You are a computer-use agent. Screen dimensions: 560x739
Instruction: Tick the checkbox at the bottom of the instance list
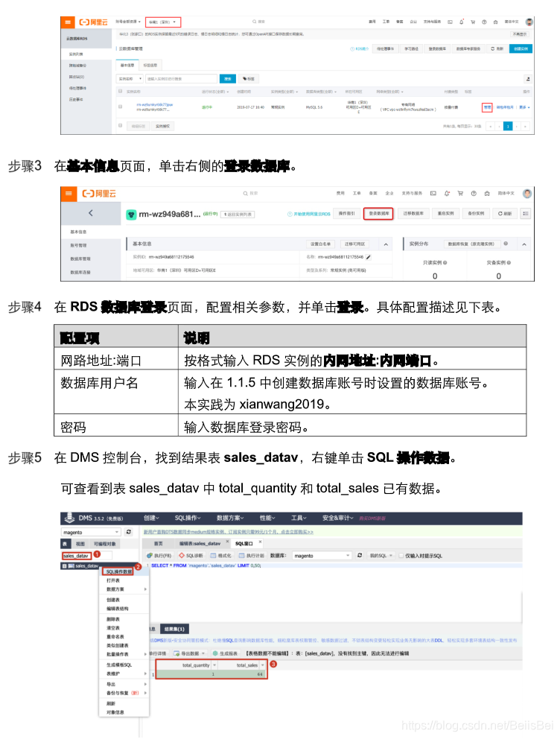[120, 125]
